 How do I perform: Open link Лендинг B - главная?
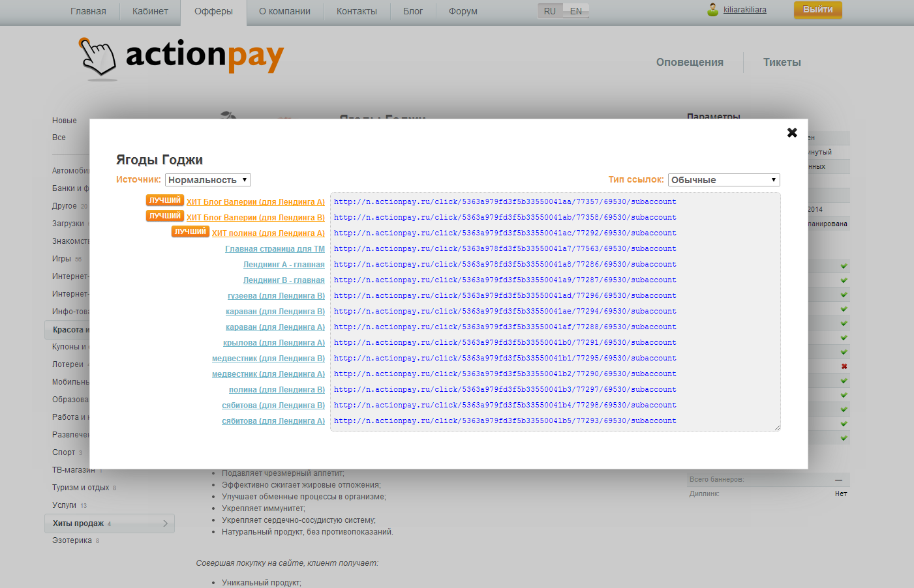pos(284,280)
